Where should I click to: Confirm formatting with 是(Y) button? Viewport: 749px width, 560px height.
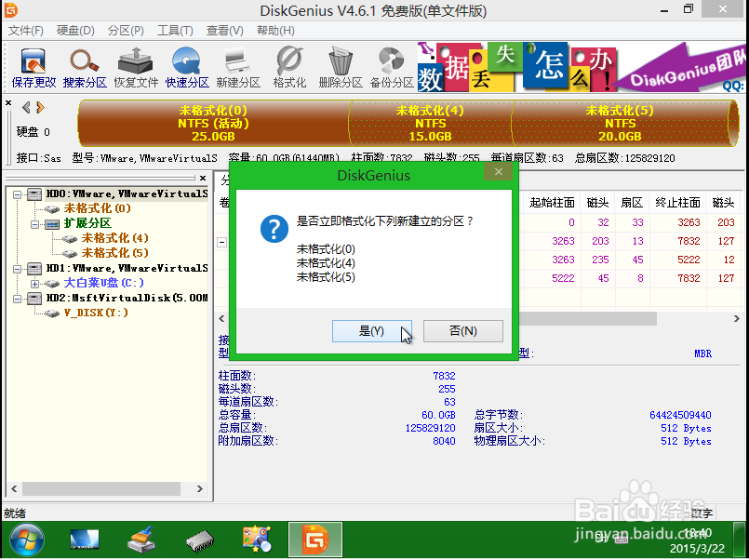[x=371, y=331]
